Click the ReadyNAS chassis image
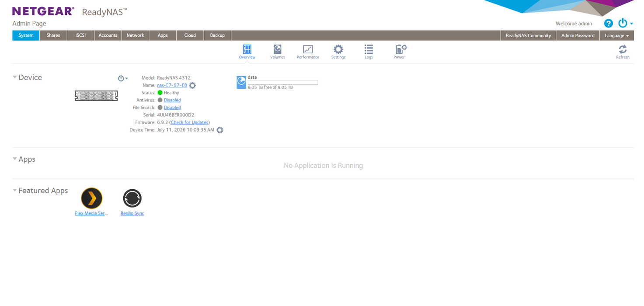This screenshot has height=306, width=644. 97,96
